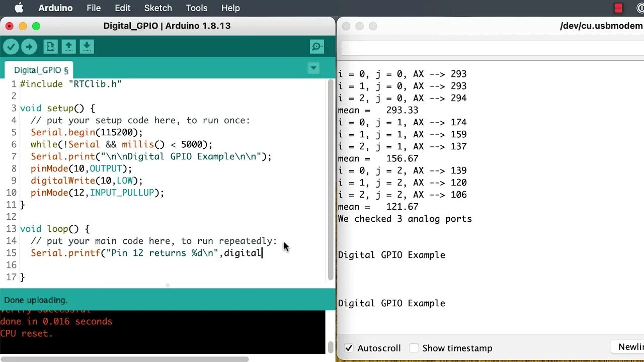Click the console output vertical scrollbar

[x=331, y=347]
